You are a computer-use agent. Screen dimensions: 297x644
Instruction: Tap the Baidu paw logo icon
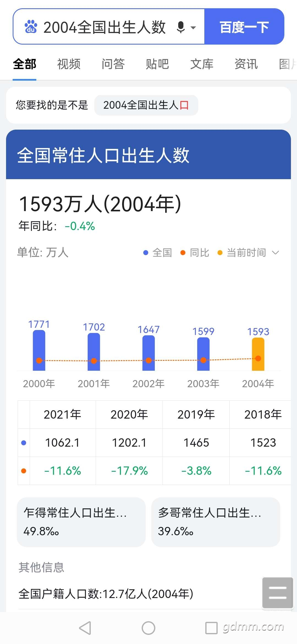click(x=31, y=27)
